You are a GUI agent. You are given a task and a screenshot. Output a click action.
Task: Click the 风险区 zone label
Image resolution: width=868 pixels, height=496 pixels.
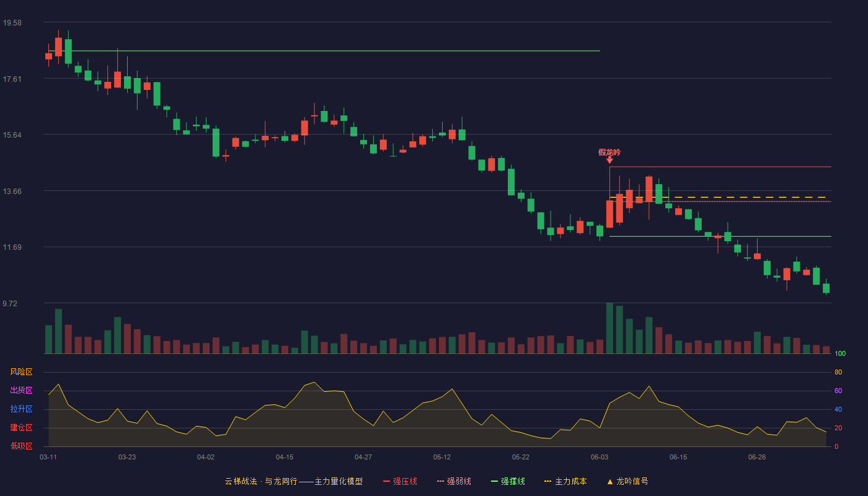point(21,372)
